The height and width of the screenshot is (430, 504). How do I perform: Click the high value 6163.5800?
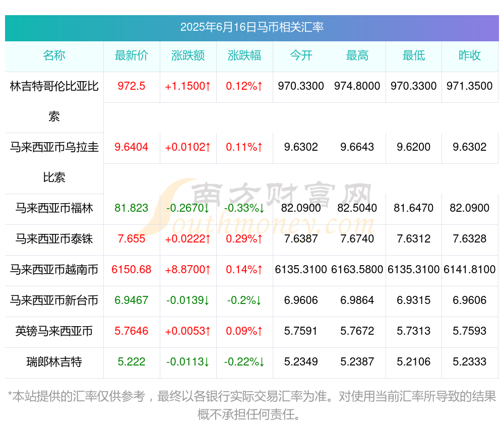357,270
